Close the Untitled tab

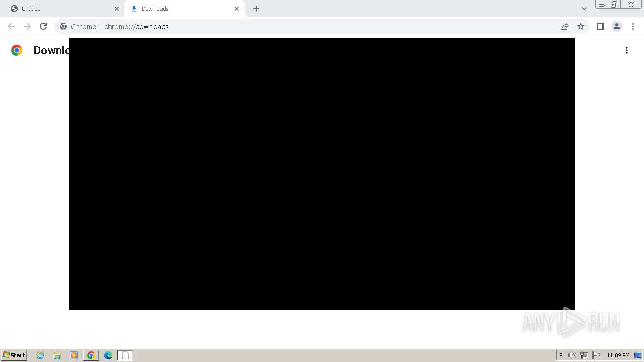coord(117,9)
